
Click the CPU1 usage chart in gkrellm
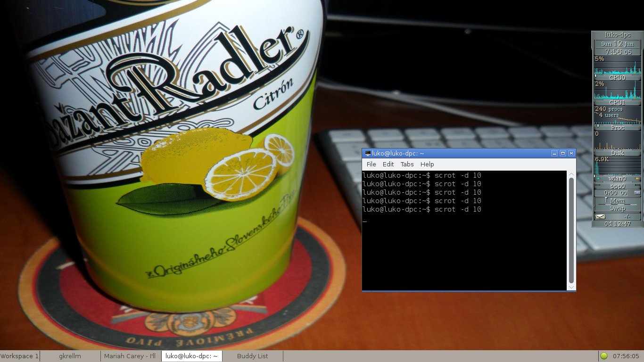click(618, 90)
